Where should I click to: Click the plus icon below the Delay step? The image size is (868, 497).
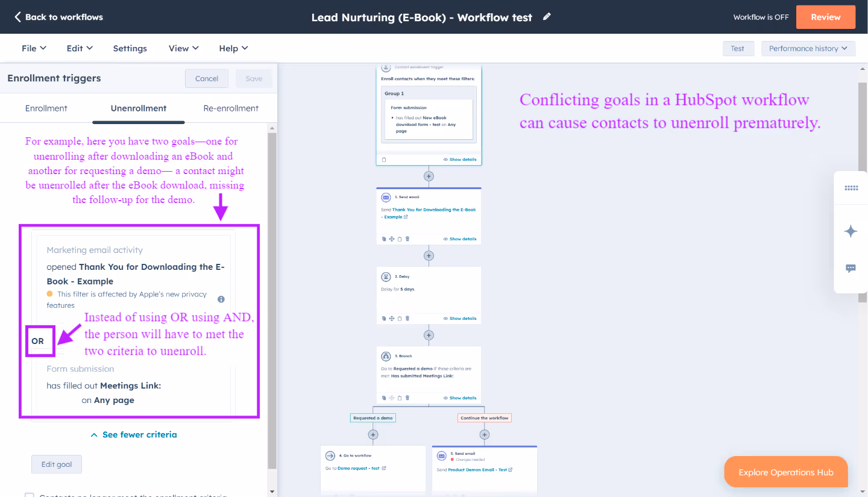[x=429, y=335]
